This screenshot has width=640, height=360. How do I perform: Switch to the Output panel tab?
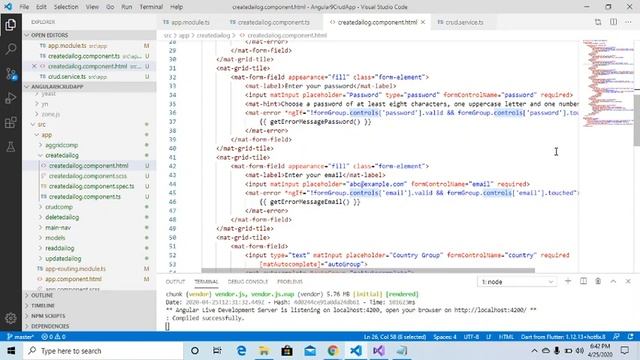point(176,282)
